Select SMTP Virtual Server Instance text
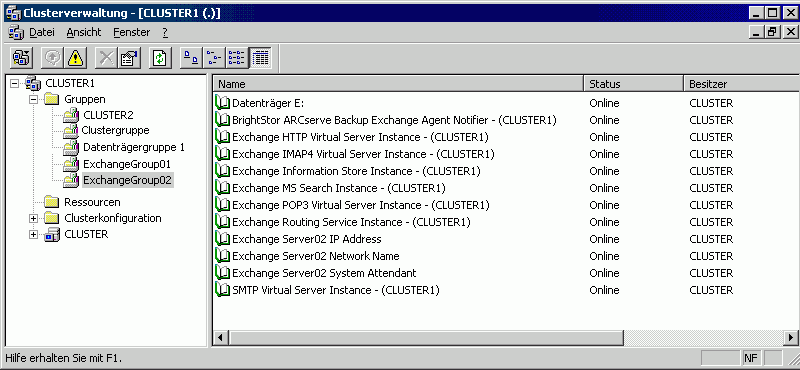 [336, 290]
